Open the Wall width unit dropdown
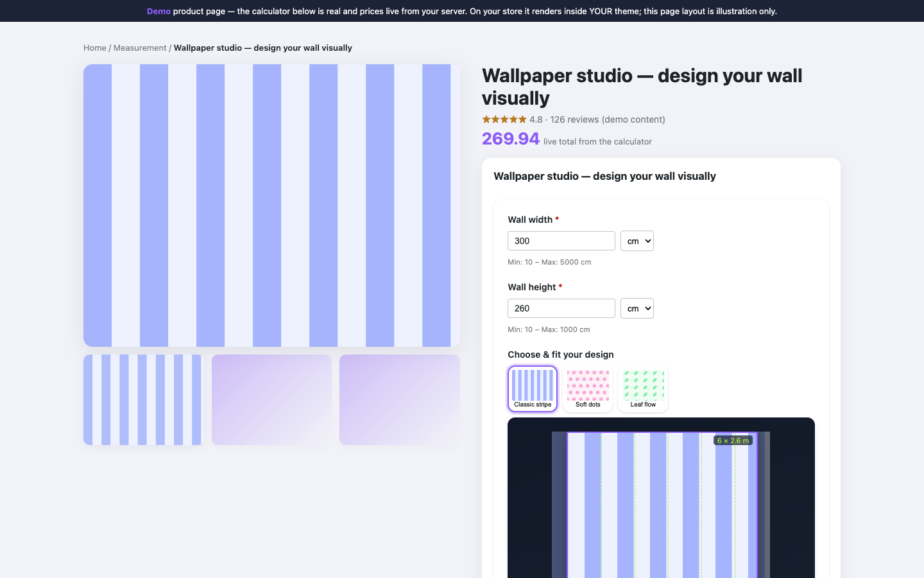The width and height of the screenshot is (924, 578). (637, 241)
